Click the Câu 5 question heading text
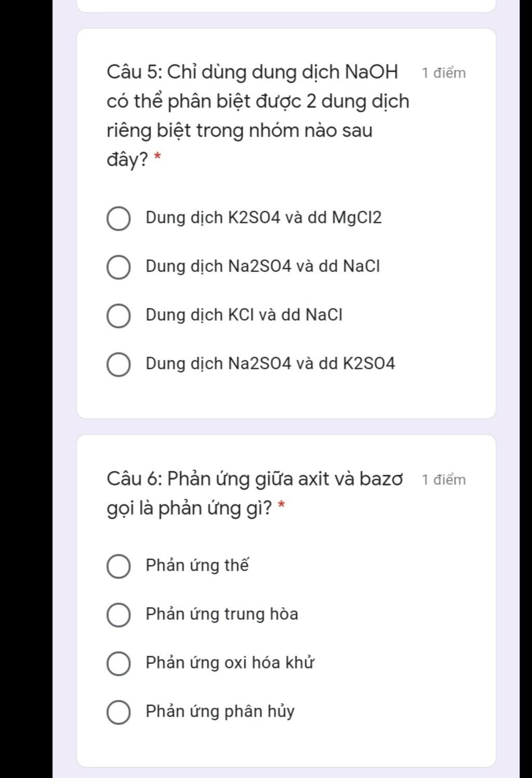The height and width of the screenshot is (778, 532). pos(258,115)
